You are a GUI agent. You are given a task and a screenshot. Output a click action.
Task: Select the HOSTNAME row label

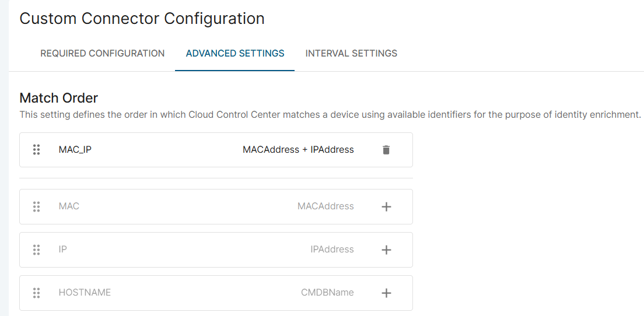[85, 292]
